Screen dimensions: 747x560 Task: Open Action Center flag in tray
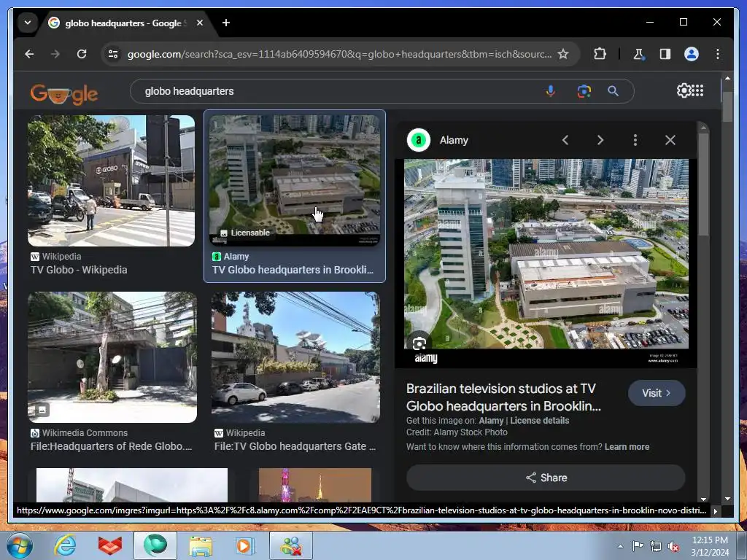point(638,546)
